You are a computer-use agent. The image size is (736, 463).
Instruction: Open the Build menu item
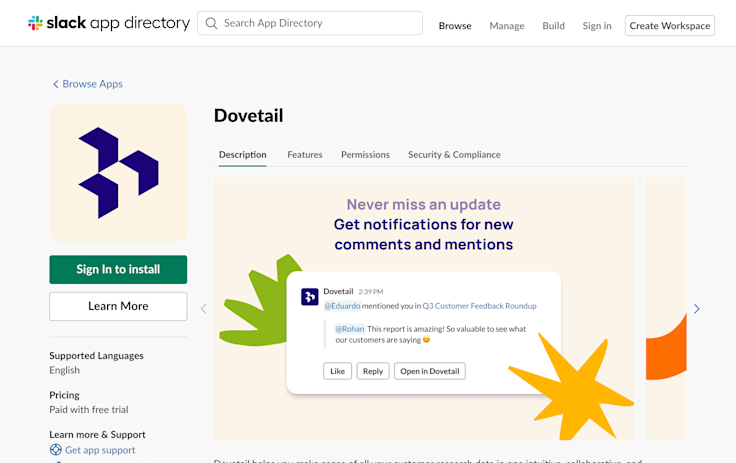coord(553,26)
